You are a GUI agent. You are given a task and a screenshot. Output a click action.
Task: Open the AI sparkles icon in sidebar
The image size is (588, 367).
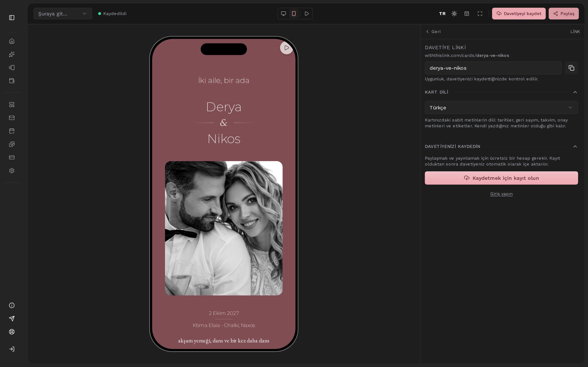(x=12, y=54)
